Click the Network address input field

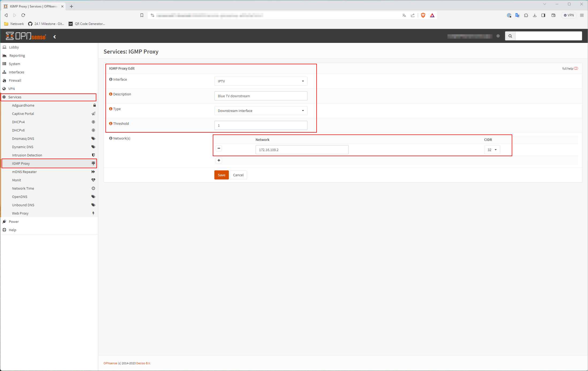click(x=302, y=149)
